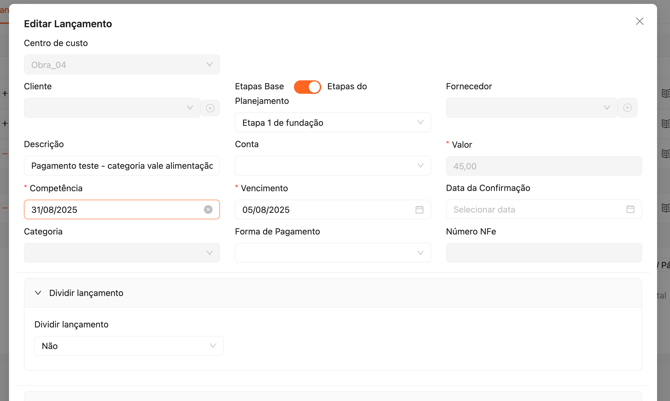The image size is (670, 401).
Task: Click the Valor input field
Action: (x=543, y=166)
